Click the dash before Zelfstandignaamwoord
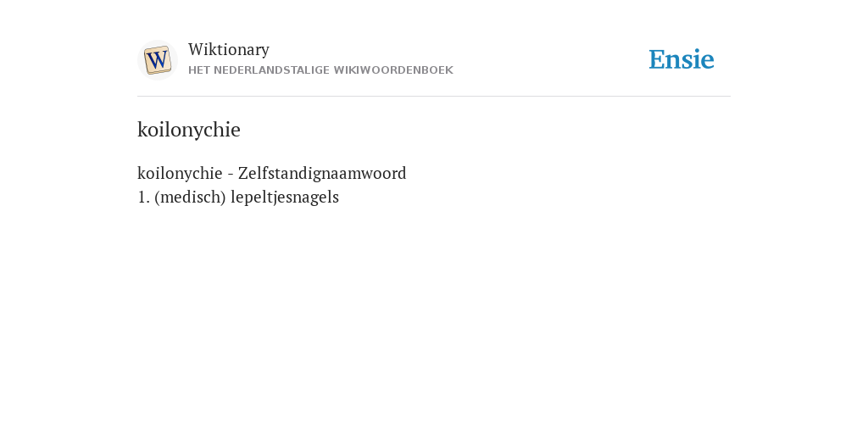This screenshot has width=868, height=434. 231,174
